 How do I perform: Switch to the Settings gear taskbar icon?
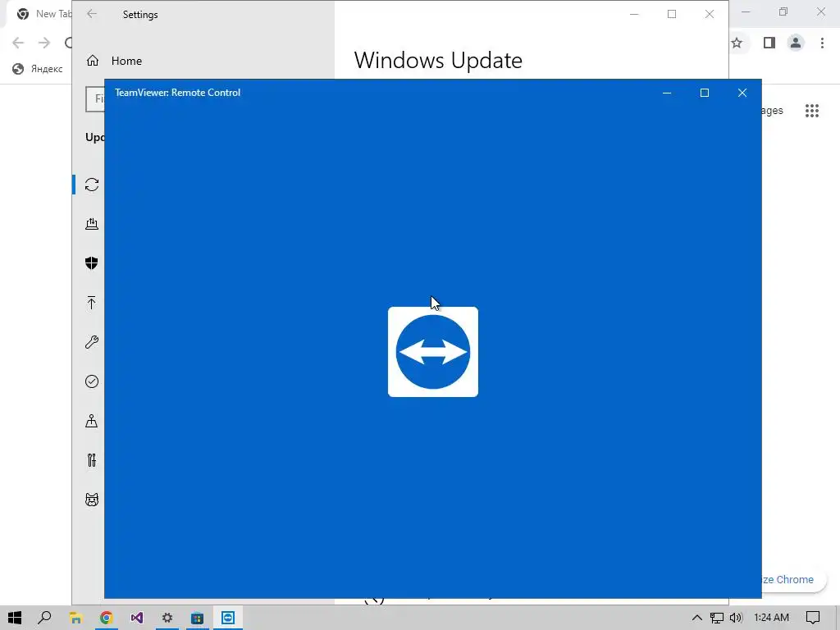coord(167,618)
